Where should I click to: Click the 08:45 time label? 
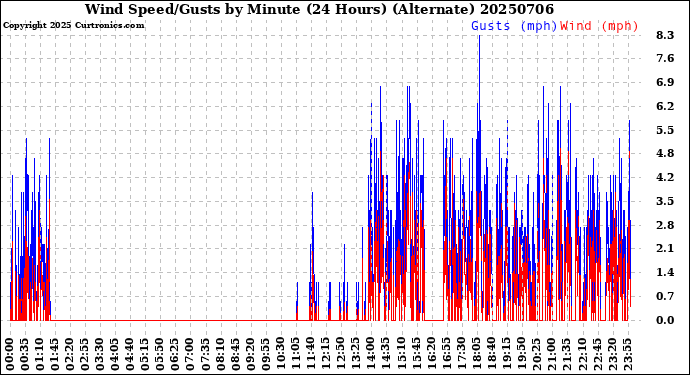236,354
